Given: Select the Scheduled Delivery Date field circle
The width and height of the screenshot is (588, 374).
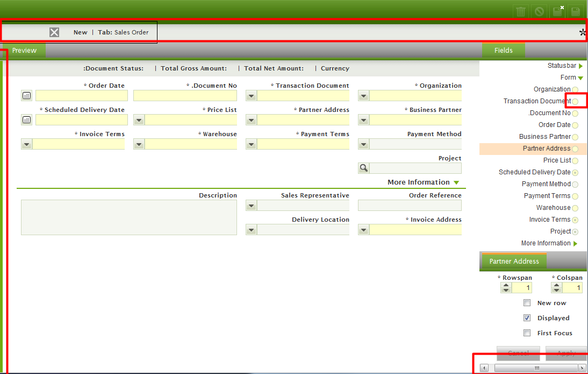Looking at the screenshot, I should pos(575,173).
